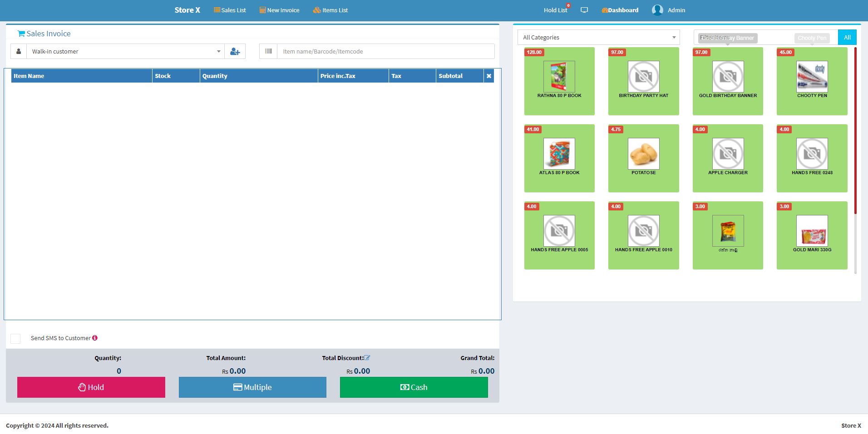
Task: Click the fullscreen monitor icon in header
Action: click(584, 10)
